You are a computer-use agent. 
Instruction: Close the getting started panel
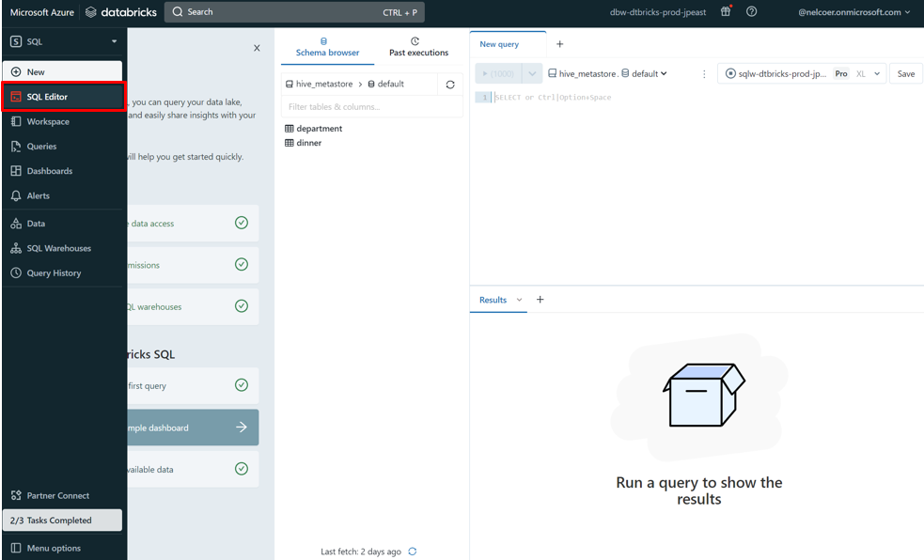tap(258, 48)
